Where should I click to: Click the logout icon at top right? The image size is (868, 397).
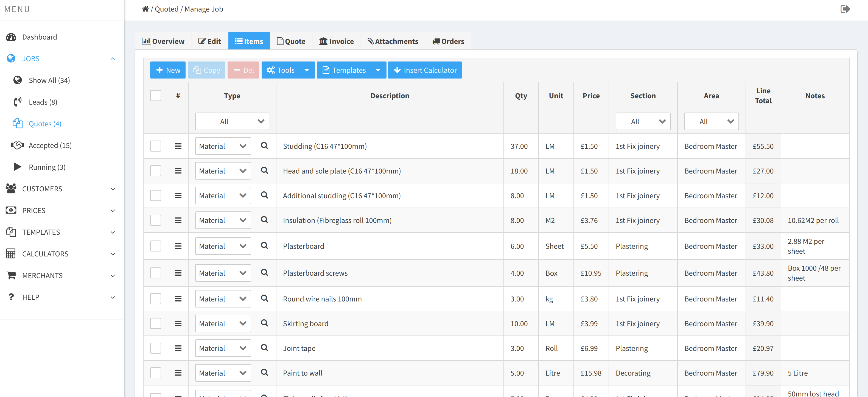click(845, 9)
